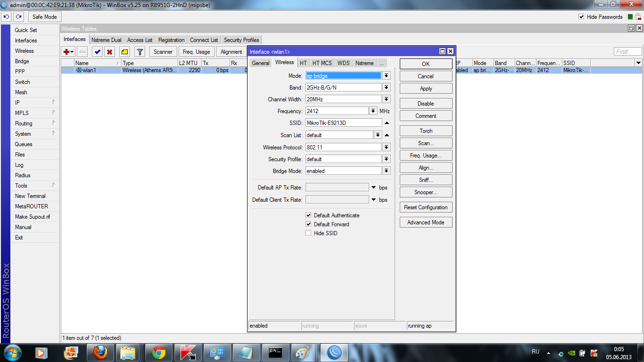Open the Nstreme Dual tab
Screen dimensions: 644x362
(x=107, y=40)
